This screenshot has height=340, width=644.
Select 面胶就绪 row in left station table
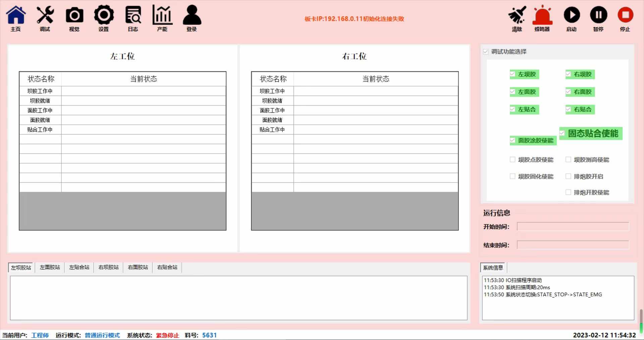tap(123, 120)
